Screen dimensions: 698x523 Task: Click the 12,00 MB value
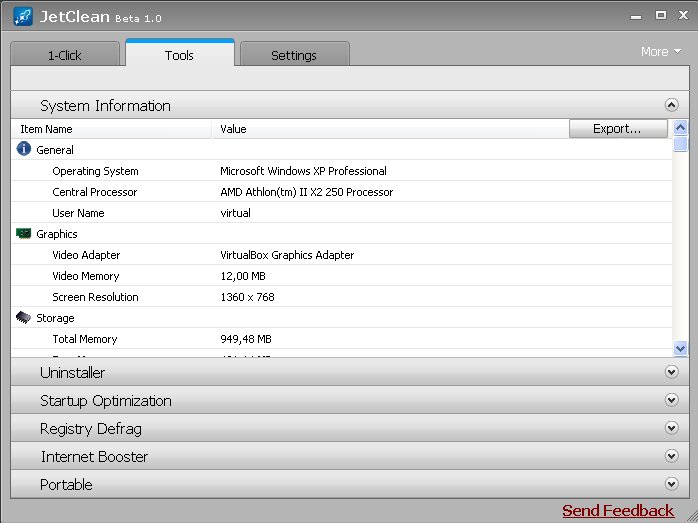tap(243, 276)
